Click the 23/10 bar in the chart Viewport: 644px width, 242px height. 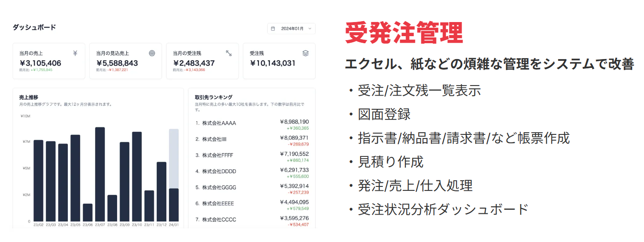pyautogui.click(x=137, y=176)
